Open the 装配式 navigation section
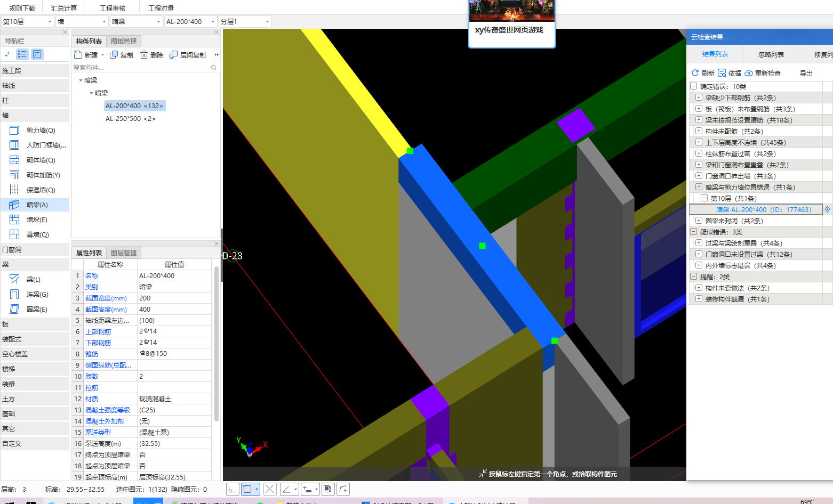833x504 pixels. coord(35,339)
